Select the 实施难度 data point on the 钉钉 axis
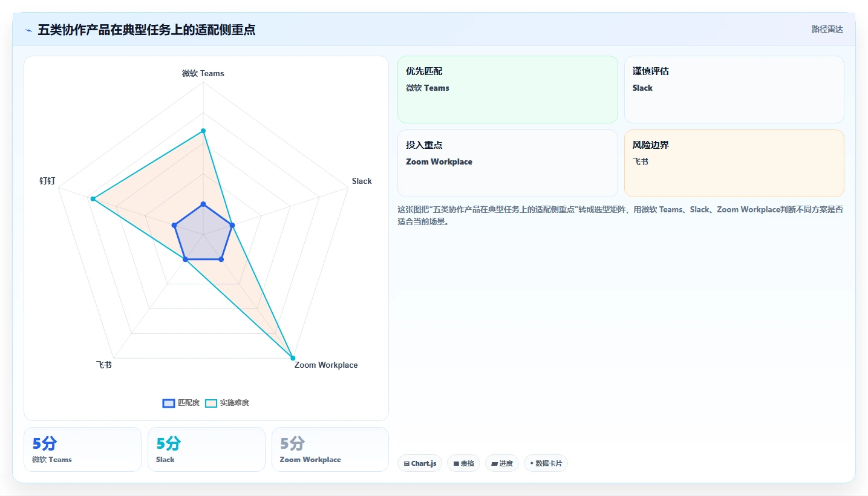This screenshot has height=496, width=868. (x=93, y=199)
